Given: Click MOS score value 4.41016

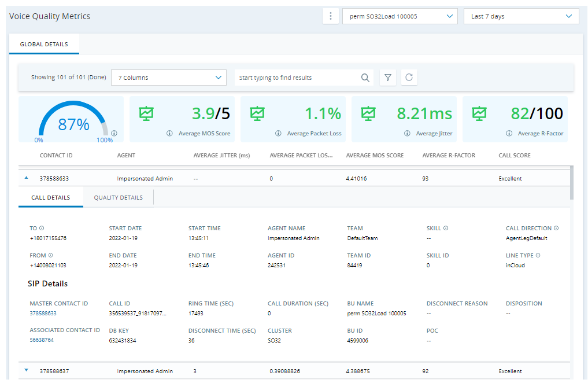Looking at the screenshot, I should pyautogui.click(x=356, y=179).
